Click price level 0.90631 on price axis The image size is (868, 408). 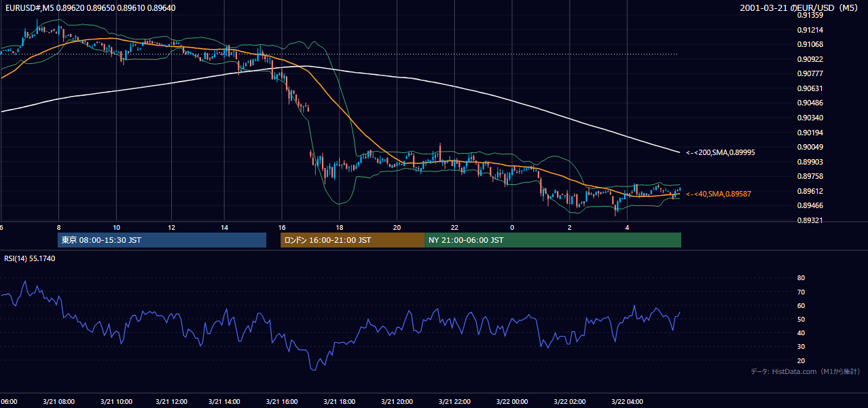tap(810, 88)
